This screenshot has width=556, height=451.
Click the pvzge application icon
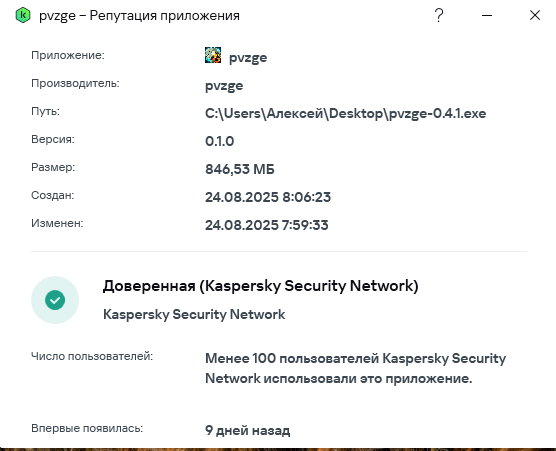click(213, 55)
